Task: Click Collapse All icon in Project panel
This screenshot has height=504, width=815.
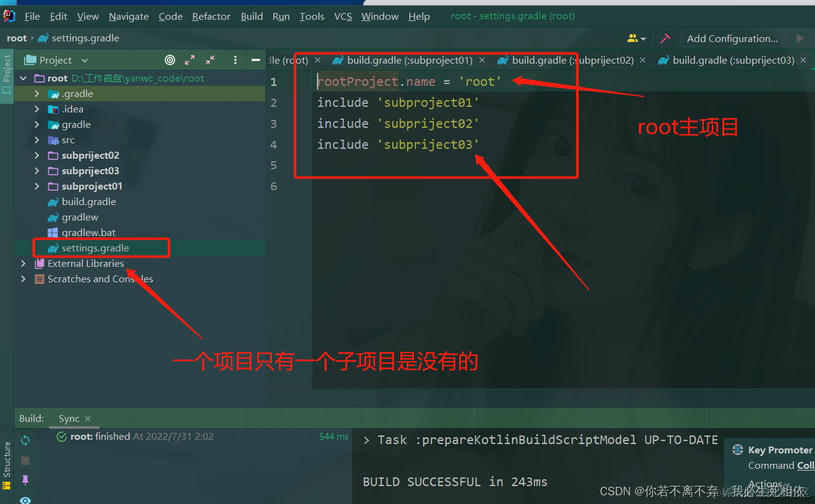Action: click(x=210, y=60)
